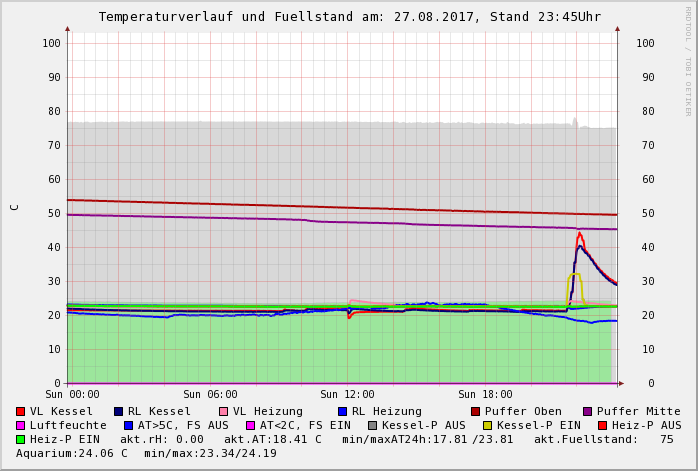
Task: Select the 'VL Heizung' legend label
Action: (x=268, y=411)
